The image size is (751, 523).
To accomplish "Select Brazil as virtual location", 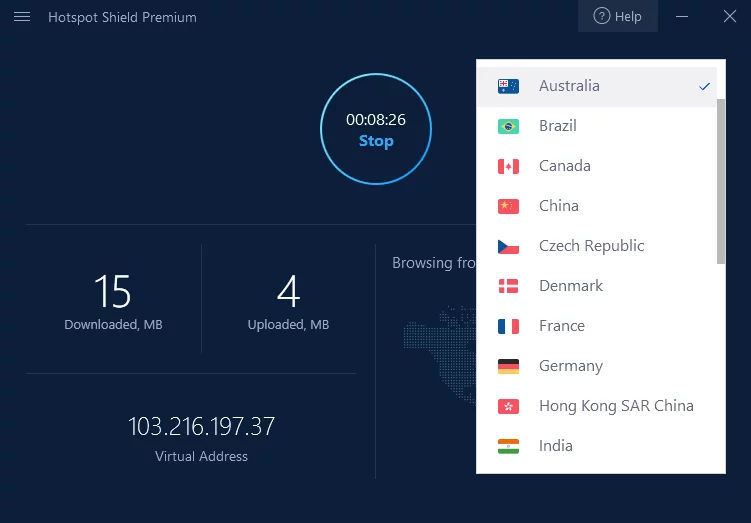I will 596,126.
